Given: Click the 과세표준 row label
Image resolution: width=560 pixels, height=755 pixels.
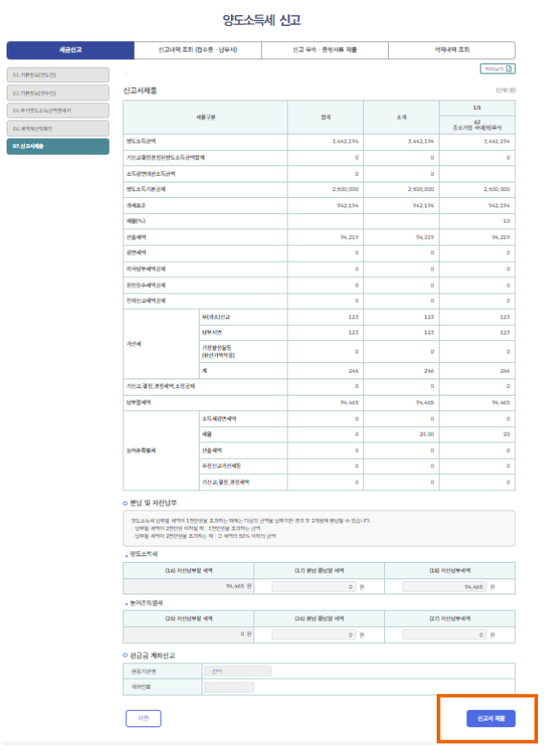Looking at the screenshot, I should click(137, 205).
